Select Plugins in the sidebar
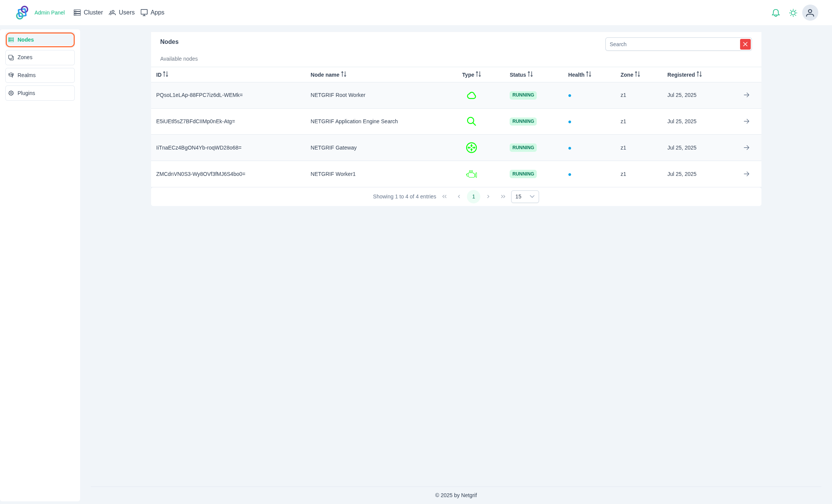 coord(40,93)
